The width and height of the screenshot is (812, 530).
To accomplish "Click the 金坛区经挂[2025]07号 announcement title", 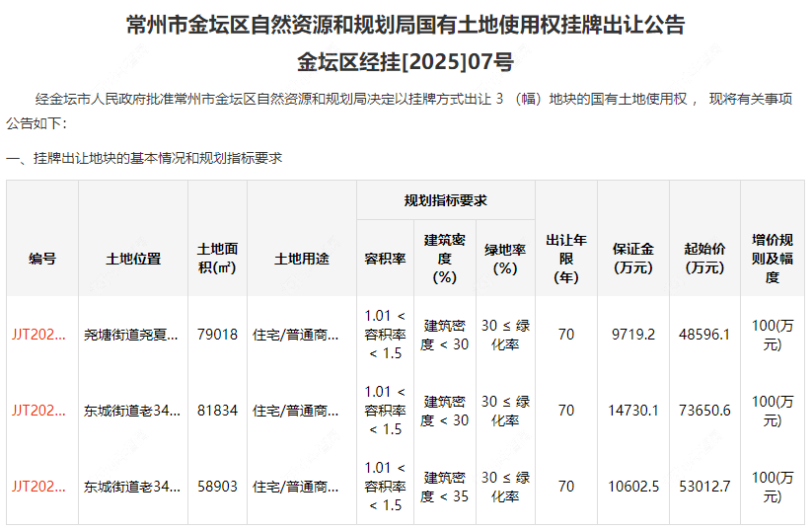I will [406, 63].
